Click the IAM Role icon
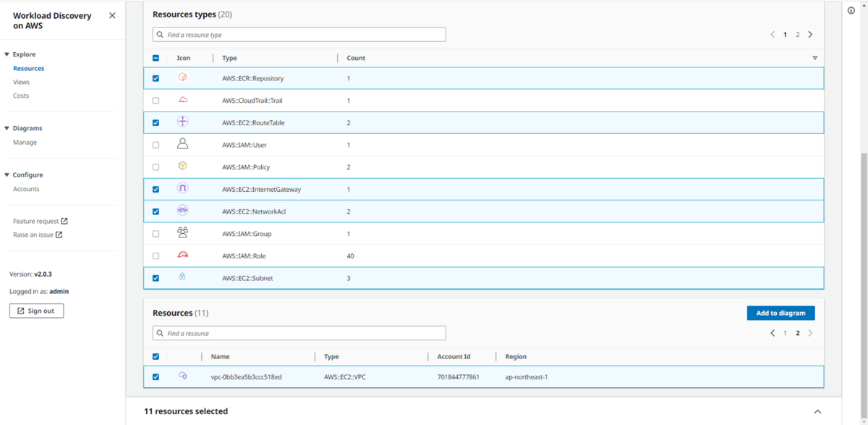Screen dimensions: 868x425 coord(183,255)
